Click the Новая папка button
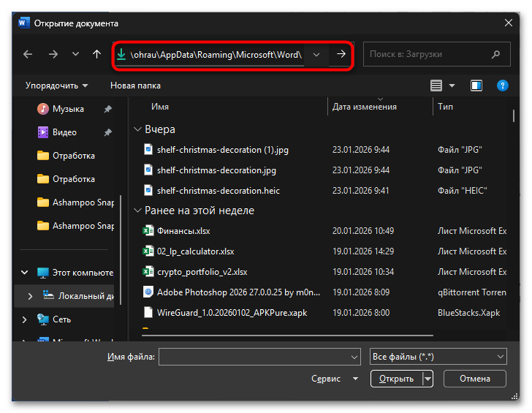Image resolution: width=532 pixels, height=413 pixels. pos(135,86)
